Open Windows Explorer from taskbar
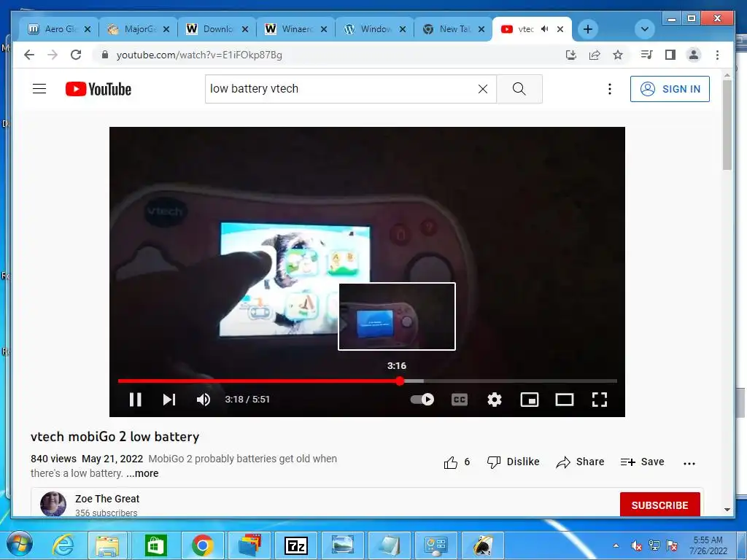This screenshot has width=747, height=560. point(107,545)
